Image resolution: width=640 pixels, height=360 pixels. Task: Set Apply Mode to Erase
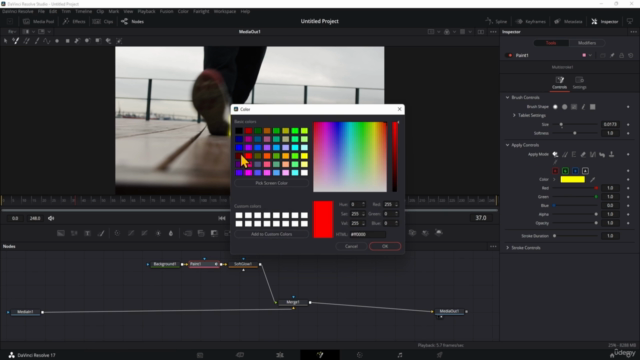(583, 154)
